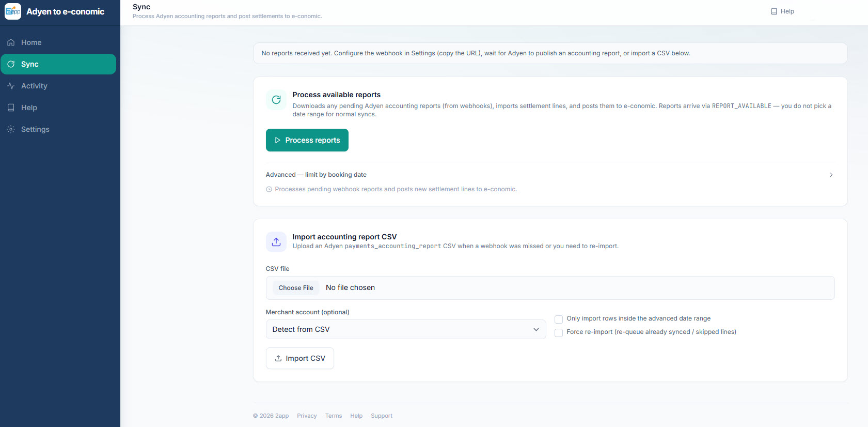
Task: Open the Support footer link
Action: tap(382, 416)
